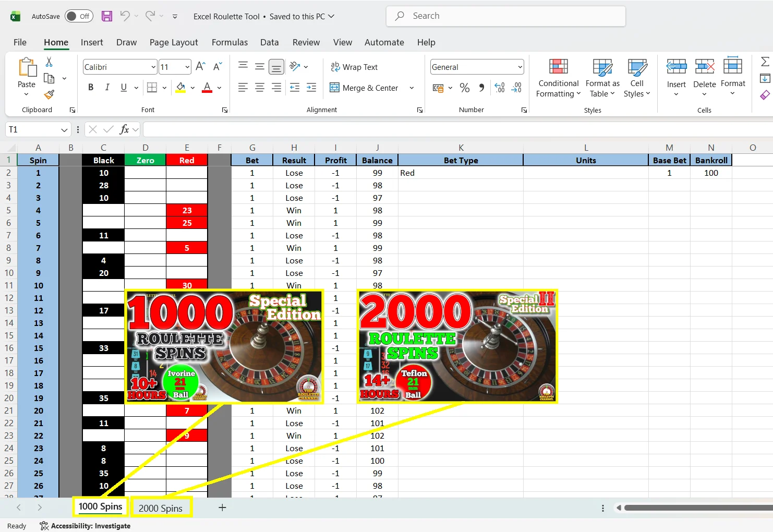Click the Insert Function fx icon

pyautogui.click(x=124, y=129)
